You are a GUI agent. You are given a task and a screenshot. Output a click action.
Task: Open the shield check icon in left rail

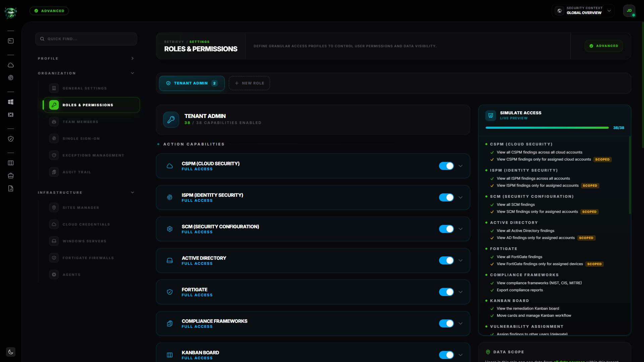[11, 139]
